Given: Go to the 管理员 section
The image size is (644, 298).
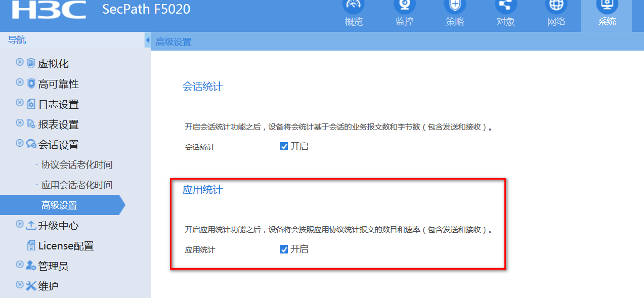Looking at the screenshot, I should [x=53, y=266].
